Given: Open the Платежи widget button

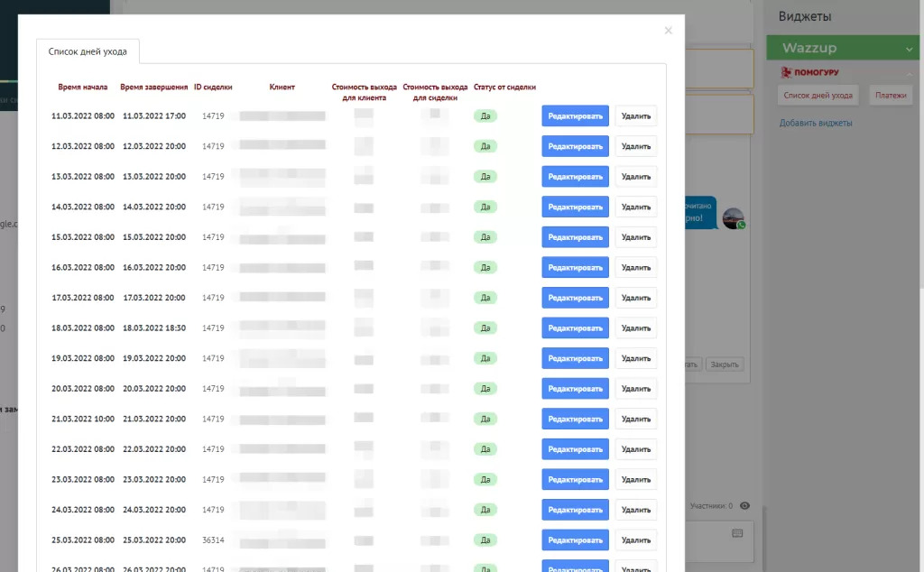Looking at the screenshot, I should click(x=891, y=96).
